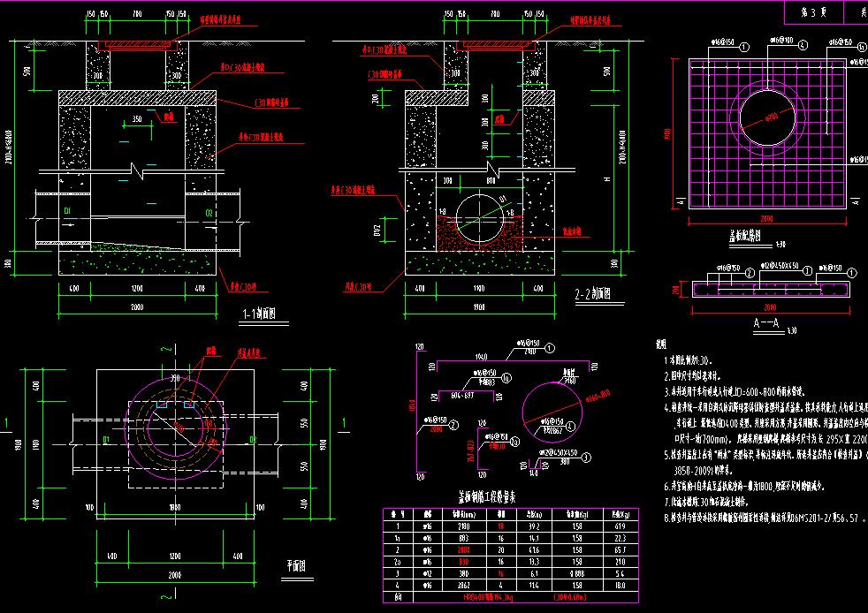Click "350" dimension inside 1-1 section chamber
Image resolution: width=868 pixels, height=613 pixels.
[x=137, y=119]
